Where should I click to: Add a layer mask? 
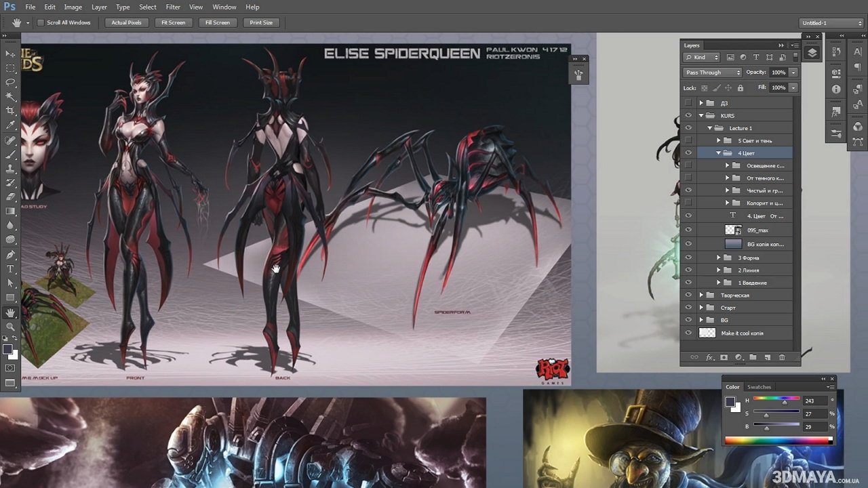(724, 357)
